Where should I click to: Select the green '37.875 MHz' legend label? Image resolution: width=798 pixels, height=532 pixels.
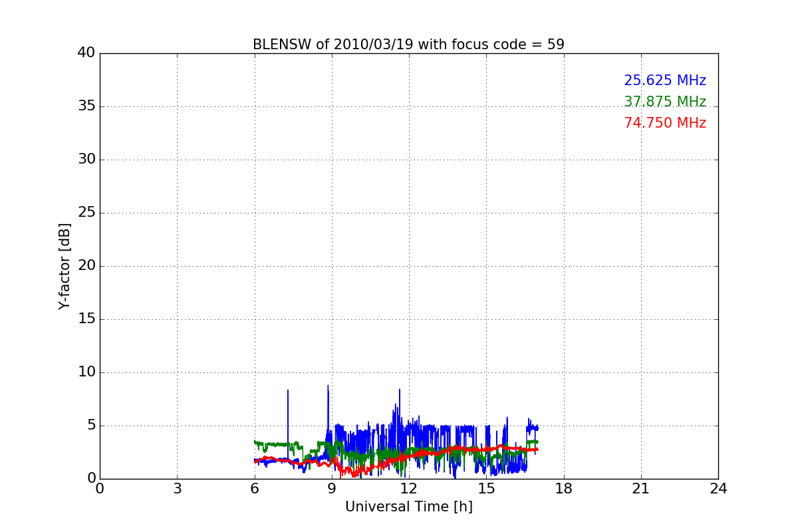point(665,102)
